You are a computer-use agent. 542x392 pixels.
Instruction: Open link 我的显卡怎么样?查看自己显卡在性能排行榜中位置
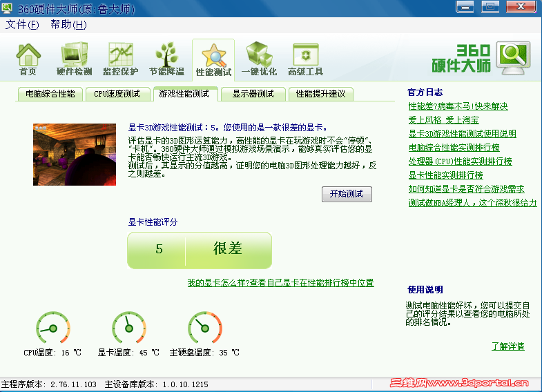tap(281, 283)
